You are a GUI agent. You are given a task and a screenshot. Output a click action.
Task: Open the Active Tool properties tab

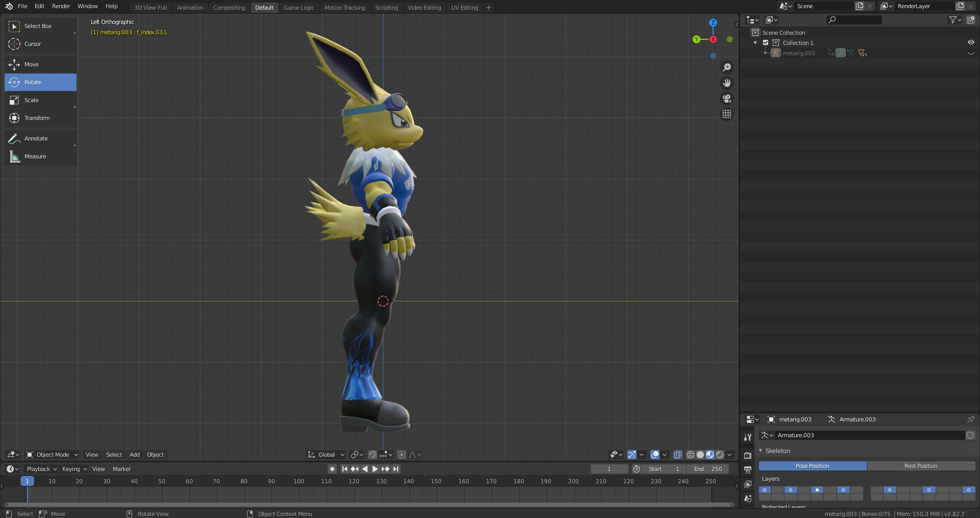point(748,437)
